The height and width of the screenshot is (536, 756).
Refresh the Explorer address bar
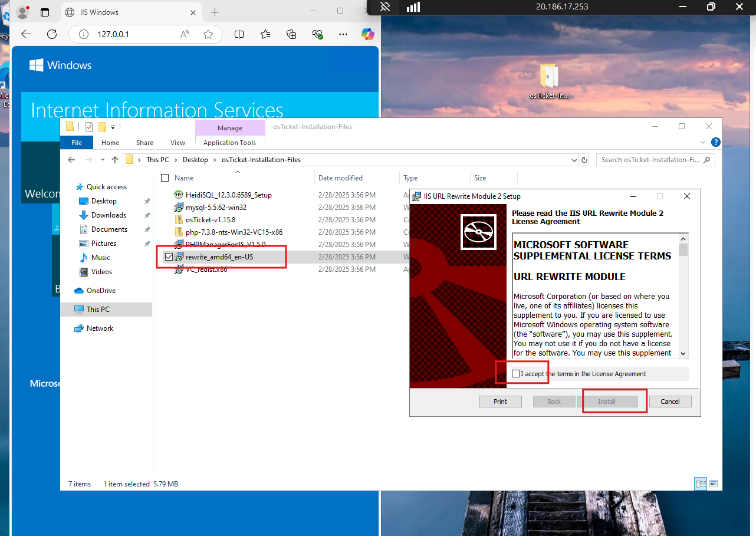(x=584, y=160)
